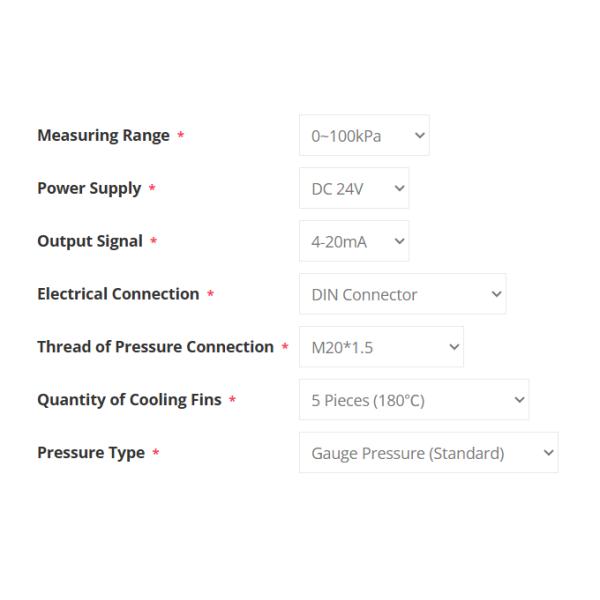This screenshot has height=600, width=600.
Task: Click the chevron arrow beside 4-20mA
Action: (398, 241)
